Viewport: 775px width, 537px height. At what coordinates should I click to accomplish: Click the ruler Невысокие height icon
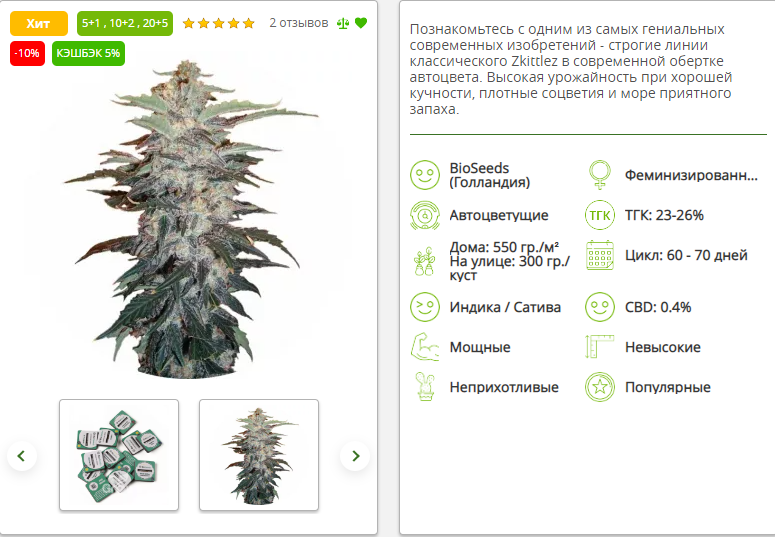600,347
